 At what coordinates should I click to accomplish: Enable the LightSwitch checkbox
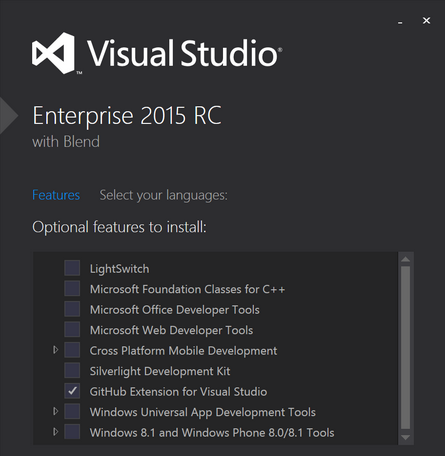point(72,268)
